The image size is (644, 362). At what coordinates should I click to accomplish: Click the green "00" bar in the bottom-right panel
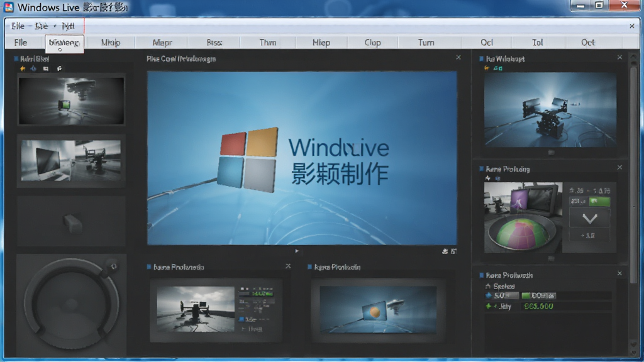[538, 295]
